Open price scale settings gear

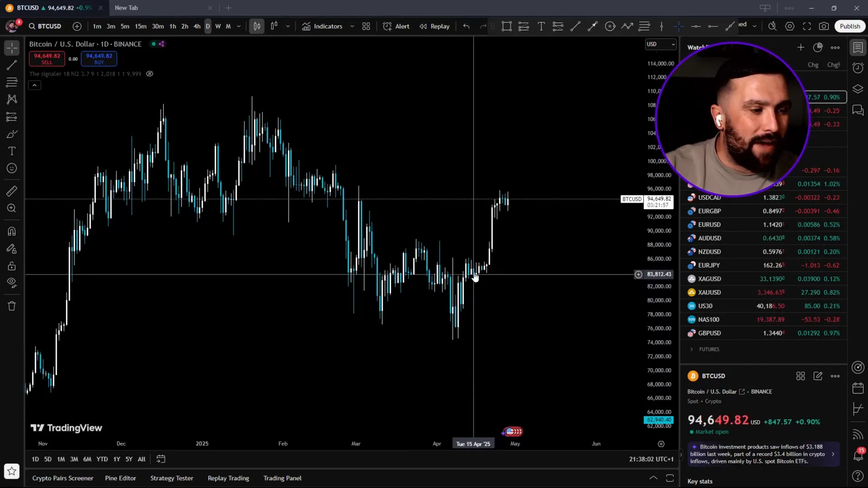(x=661, y=444)
